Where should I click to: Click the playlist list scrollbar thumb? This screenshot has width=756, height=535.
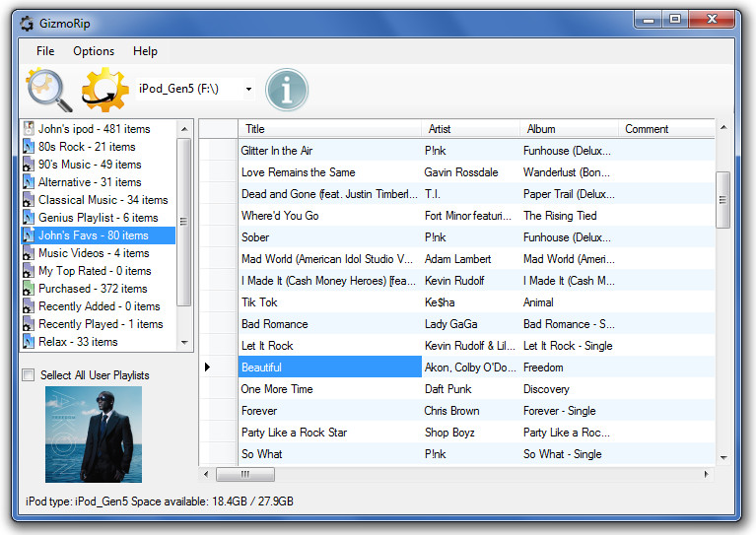coord(184,222)
